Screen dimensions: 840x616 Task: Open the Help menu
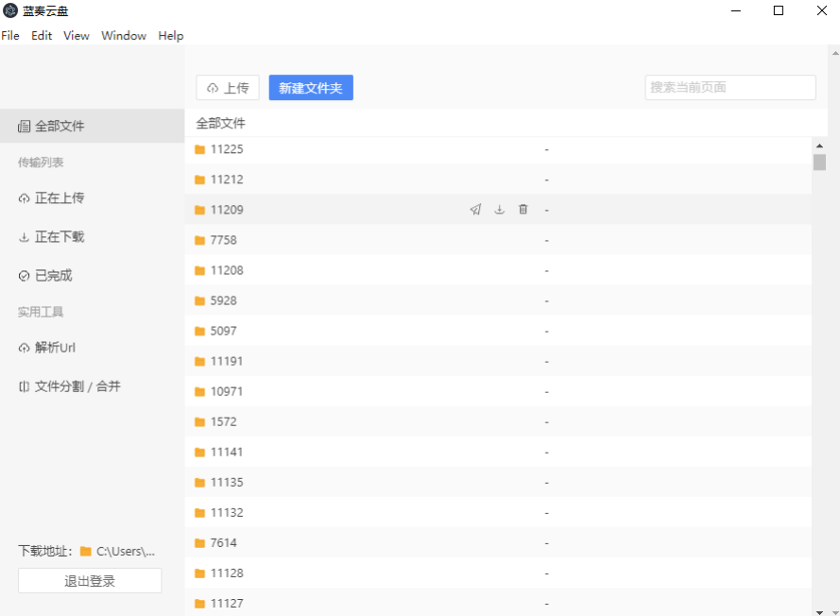pyautogui.click(x=171, y=35)
